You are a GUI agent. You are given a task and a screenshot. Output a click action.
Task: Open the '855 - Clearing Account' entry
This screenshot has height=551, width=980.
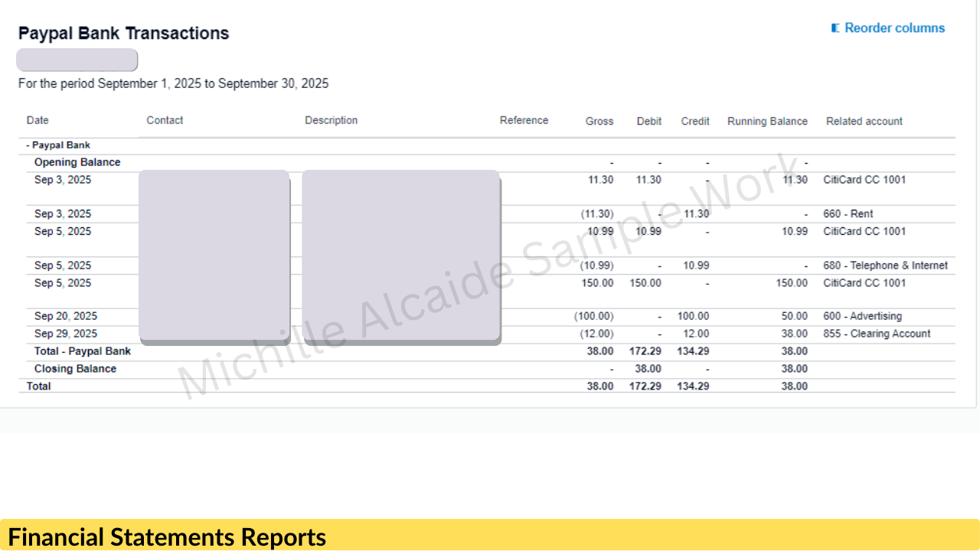[877, 334]
